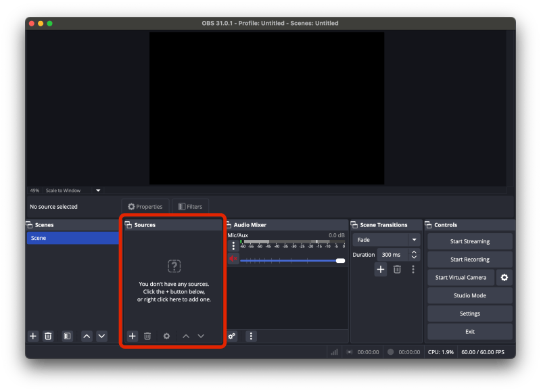Open the Fade transition dropdown
The image size is (541, 392).
point(386,240)
